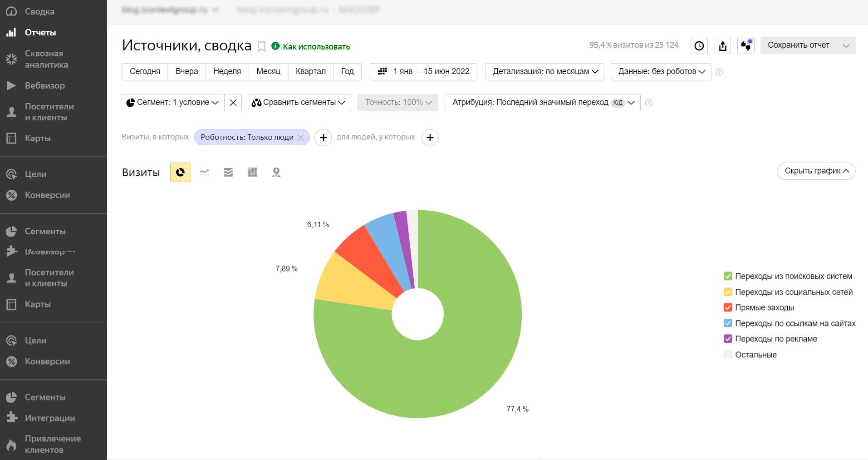The image size is (868, 460).
Task: Click Сохранить отчет button
Action: (799, 45)
